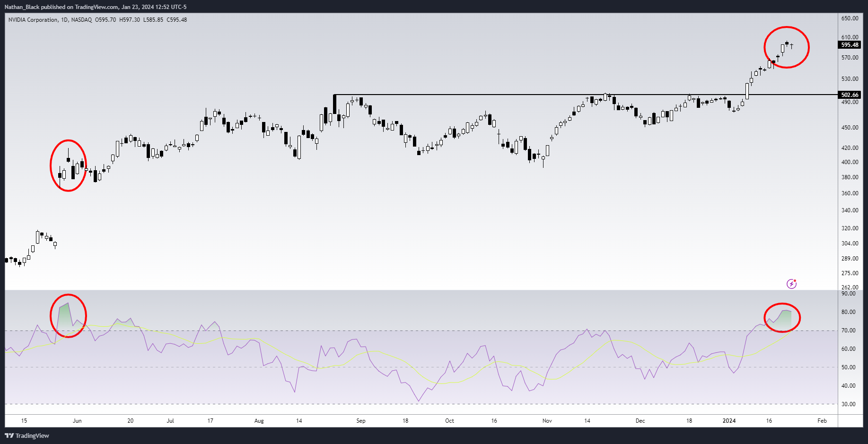The image size is (868, 444).
Task: Click the 304.00 price axis label
Action: pyautogui.click(x=850, y=244)
